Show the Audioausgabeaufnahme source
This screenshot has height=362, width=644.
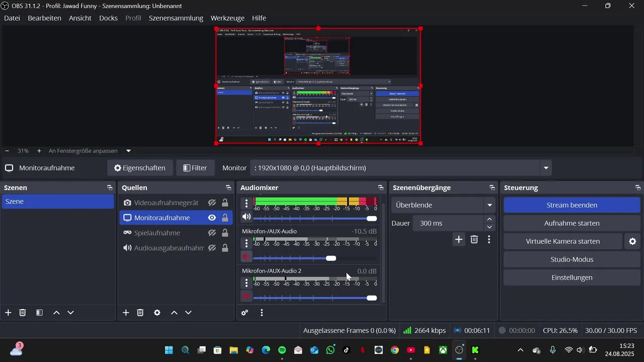[212, 248]
